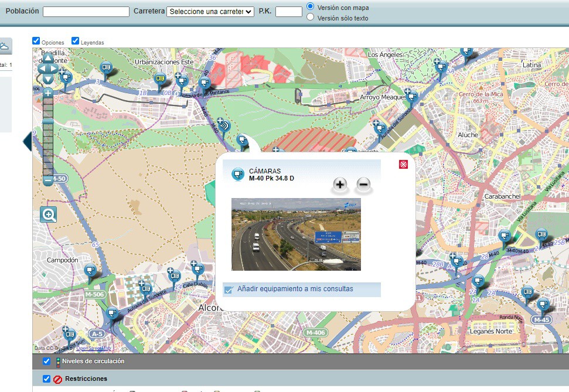Uncheck the Restricciones layer checkbox
The height and width of the screenshot is (392, 569).
[46, 379]
